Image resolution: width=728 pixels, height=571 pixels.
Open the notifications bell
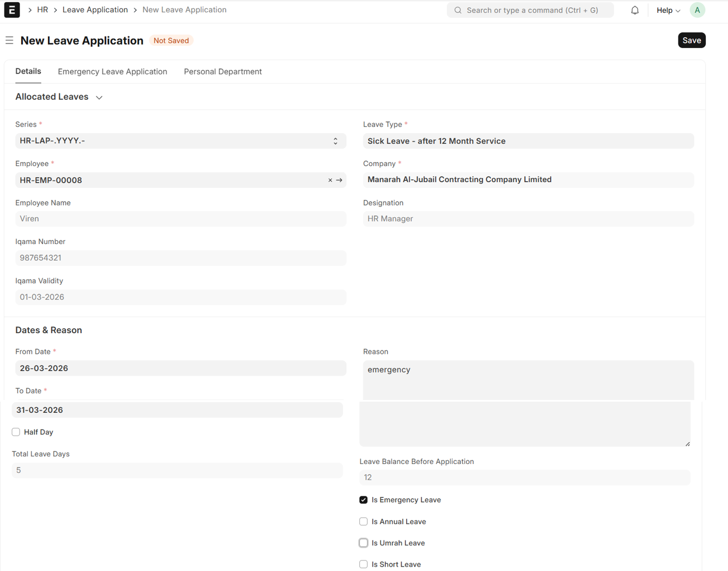634,10
